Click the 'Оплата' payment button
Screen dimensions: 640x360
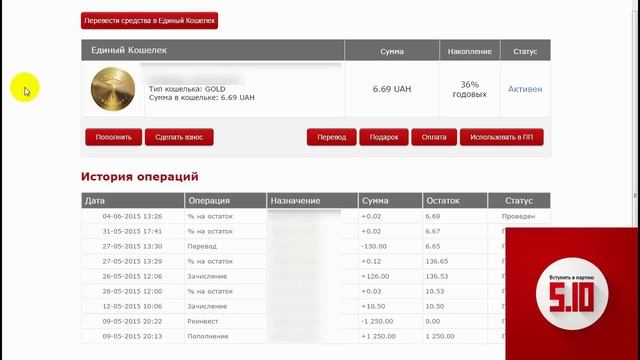coord(434,137)
